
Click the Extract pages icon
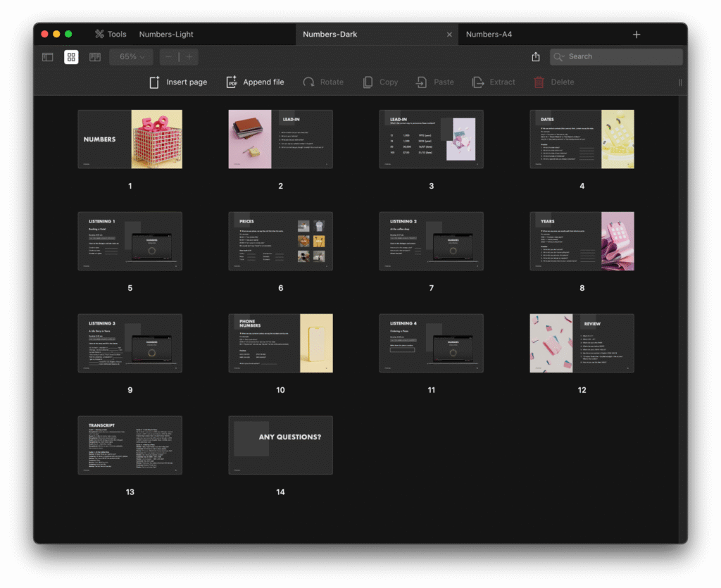(x=478, y=82)
